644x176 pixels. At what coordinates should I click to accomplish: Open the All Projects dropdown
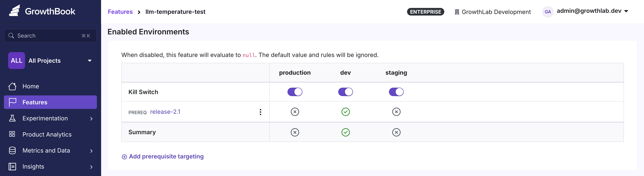(51, 61)
